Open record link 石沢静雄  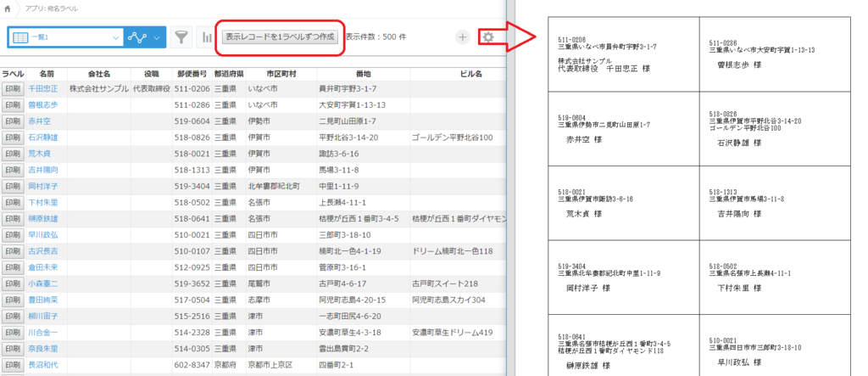(43, 137)
